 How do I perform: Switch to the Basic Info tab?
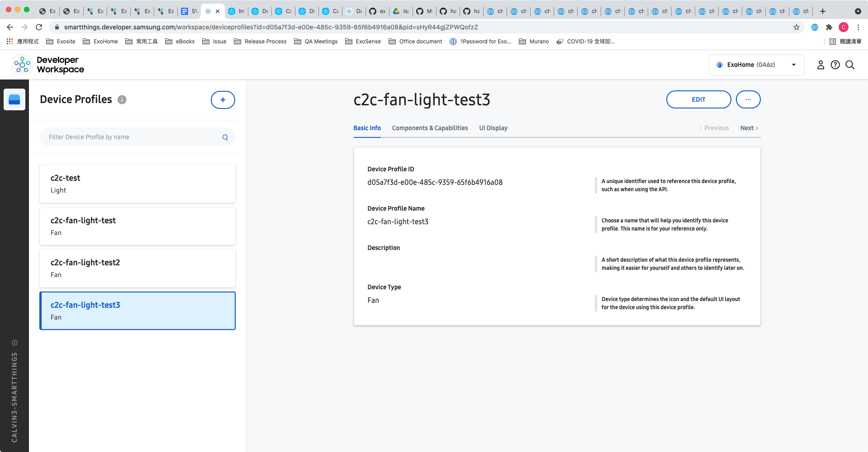tap(367, 128)
